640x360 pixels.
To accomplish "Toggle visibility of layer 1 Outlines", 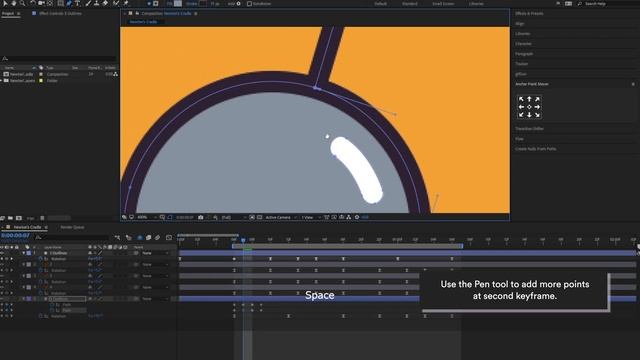I will (2, 253).
